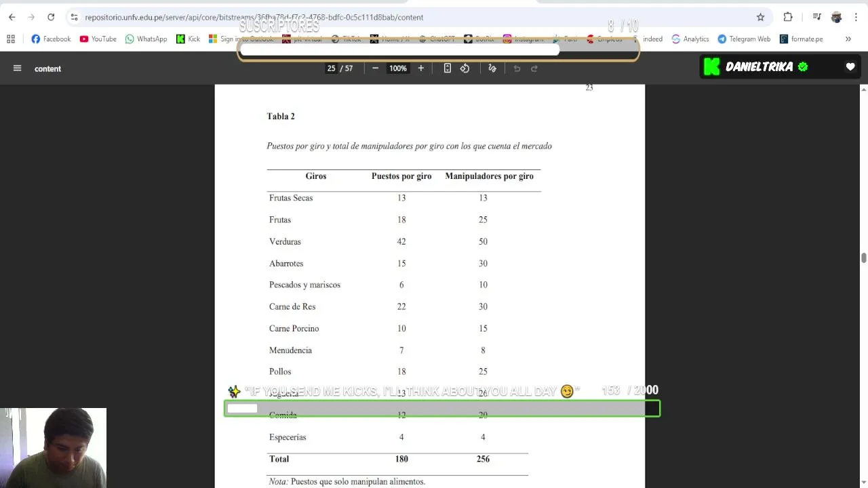The width and height of the screenshot is (868, 488).
Task: Click the 'Especerías' row label
Action: click(288, 437)
